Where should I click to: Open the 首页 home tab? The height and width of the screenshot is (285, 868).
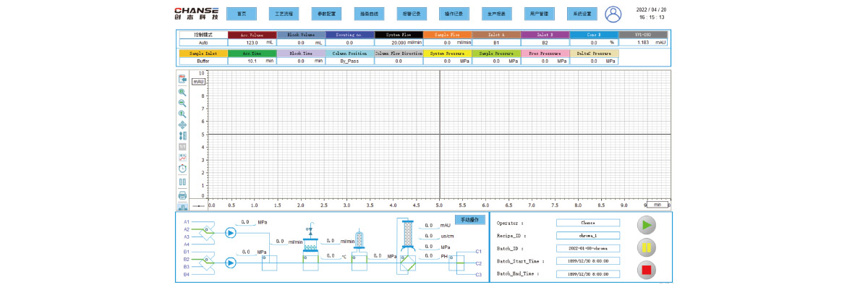click(242, 14)
